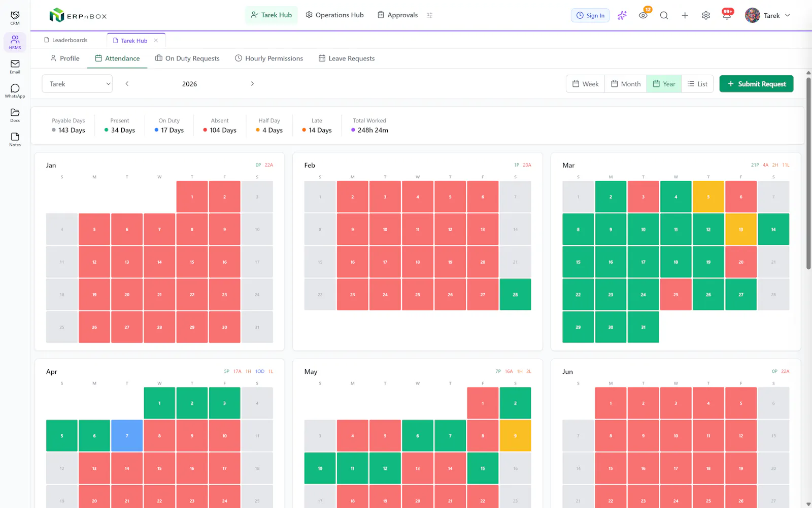This screenshot has height=508, width=812.
Task: Expand the Tarek user menu chevron
Action: click(788, 15)
